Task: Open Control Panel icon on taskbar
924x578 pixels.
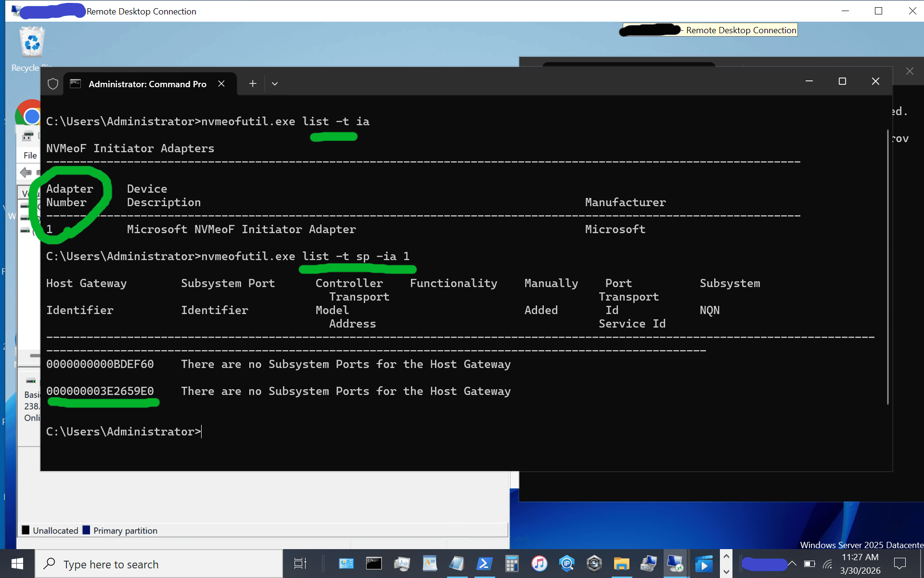Action: [x=346, y=564]
